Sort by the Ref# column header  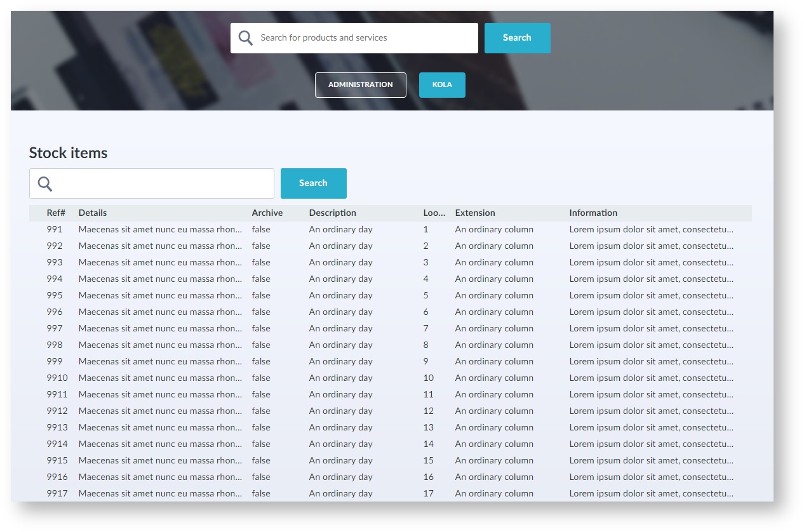click(x=56, y=213)
